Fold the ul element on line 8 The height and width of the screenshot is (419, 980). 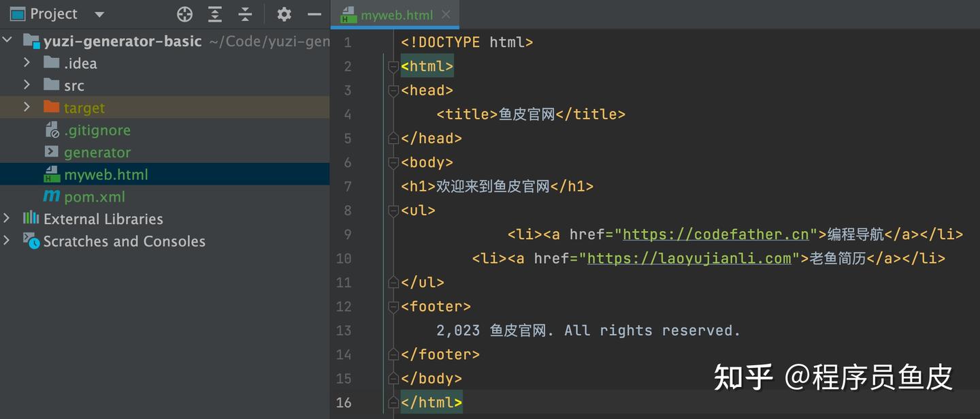click(x=393, y=211)
